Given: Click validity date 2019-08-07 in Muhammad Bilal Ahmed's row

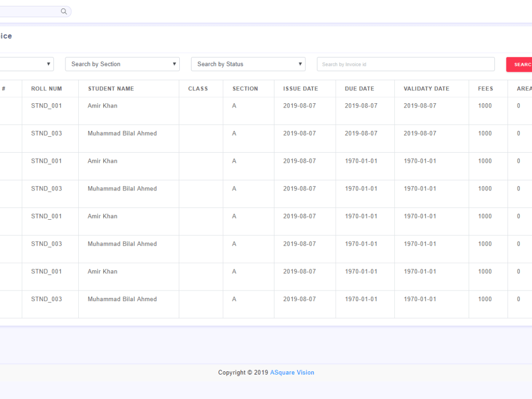Looking at the screenshot, I should coord(420,134).
